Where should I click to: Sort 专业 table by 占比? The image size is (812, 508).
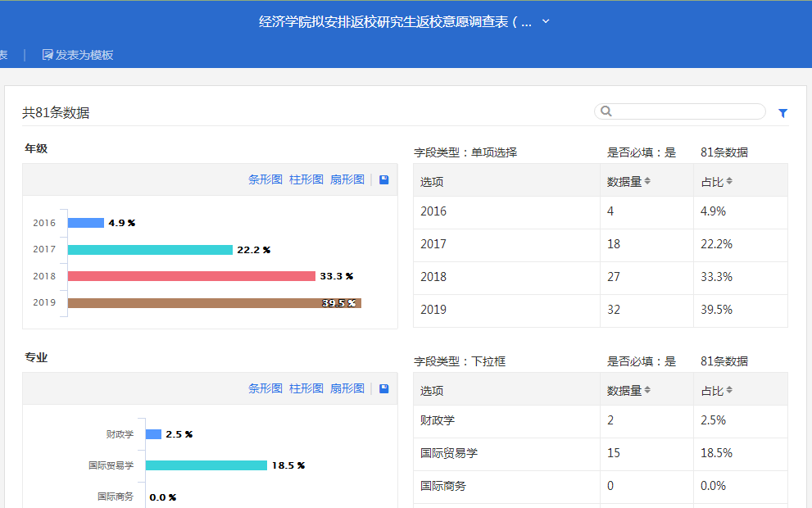pyautogui.click(x=729, y=390)
